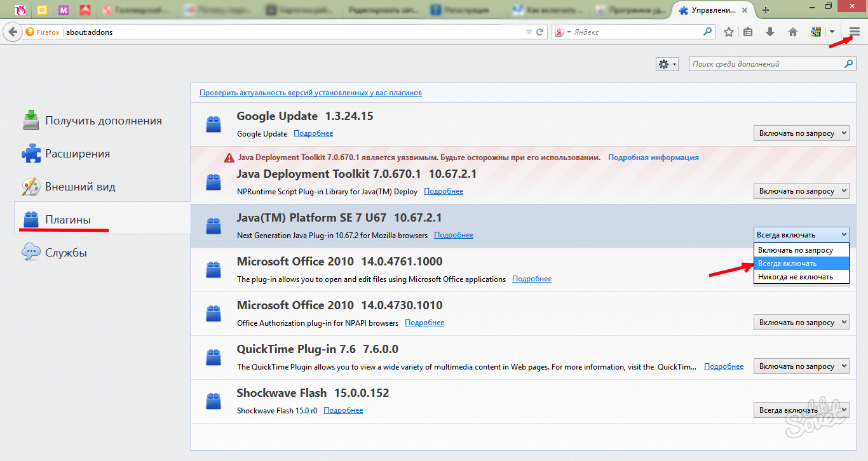Open the address bar history dropdown arrow

tap(529, 32)
